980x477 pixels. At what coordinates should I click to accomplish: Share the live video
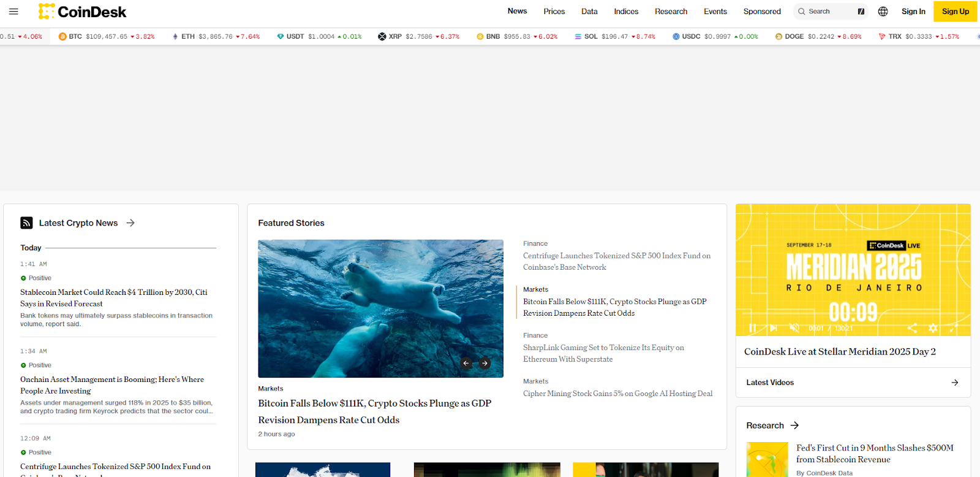click(912, 328)
